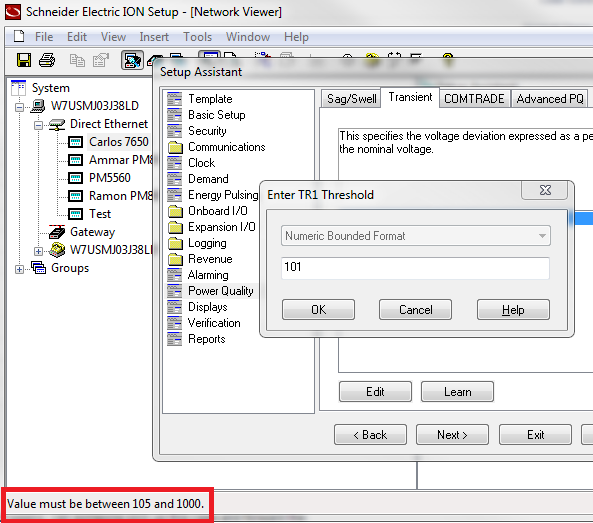Click the Verification setup icon
This screenshot has width=593, height=523.
[174, 323]
